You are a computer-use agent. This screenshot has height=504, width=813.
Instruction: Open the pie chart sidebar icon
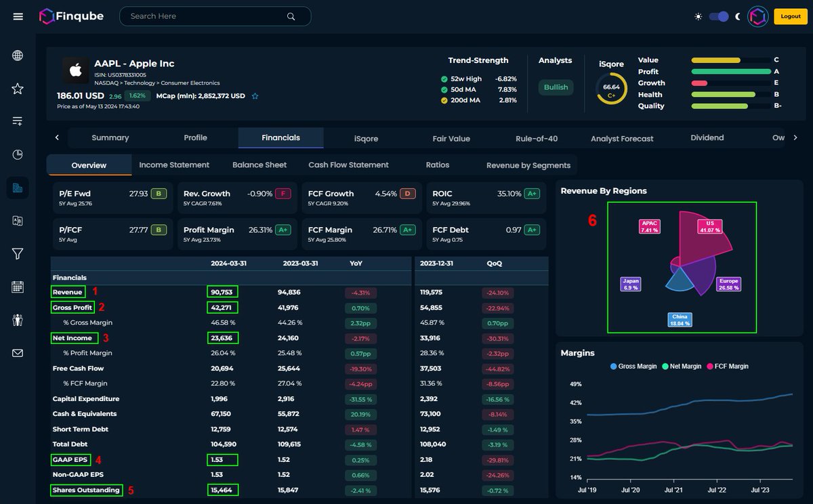coord(18,154)
